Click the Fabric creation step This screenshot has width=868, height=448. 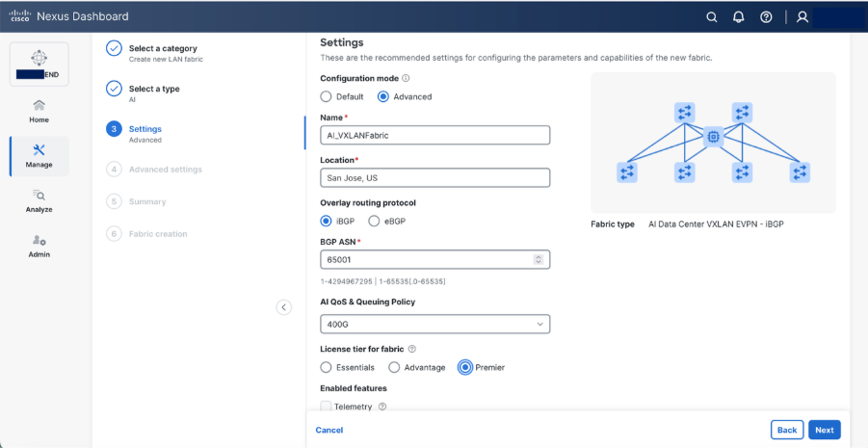[158, 234]
